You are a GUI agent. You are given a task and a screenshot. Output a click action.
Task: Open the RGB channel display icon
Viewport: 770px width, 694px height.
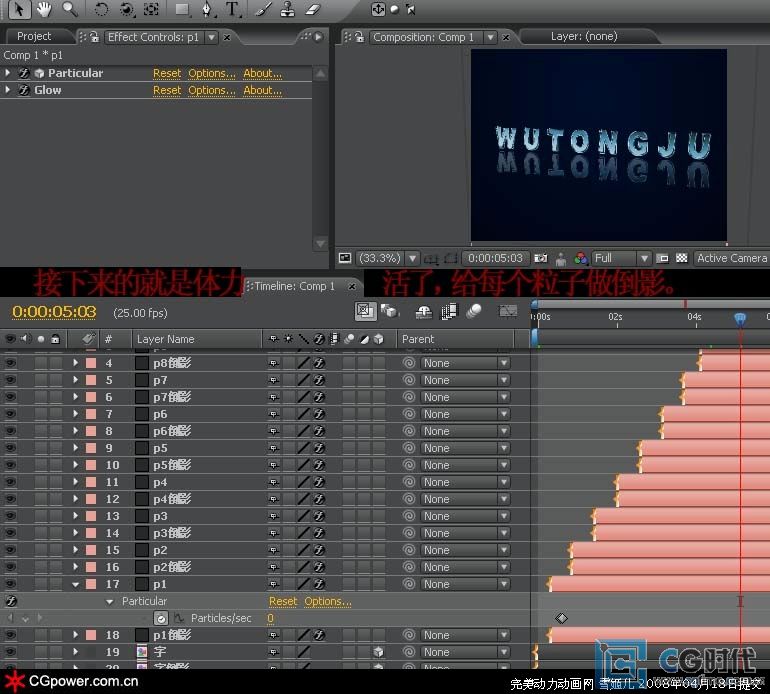coord(580,258)
